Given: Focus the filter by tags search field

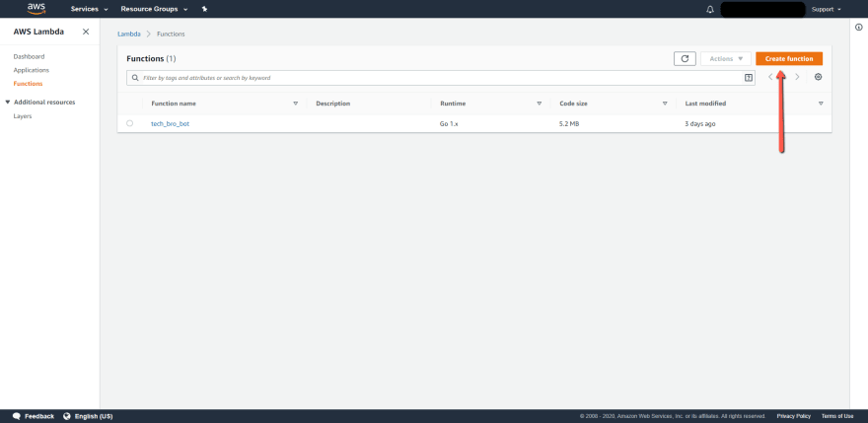Looking at the screenshot, I should [441, 78].
